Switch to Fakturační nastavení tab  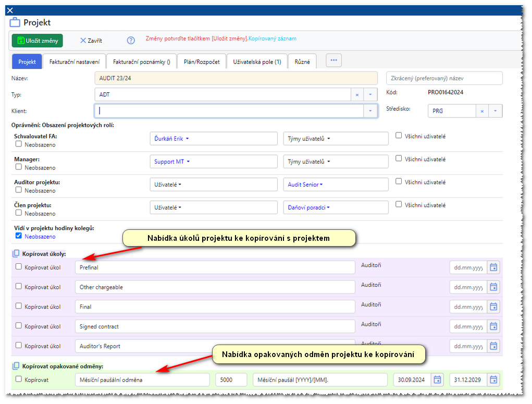click(75, 62)
